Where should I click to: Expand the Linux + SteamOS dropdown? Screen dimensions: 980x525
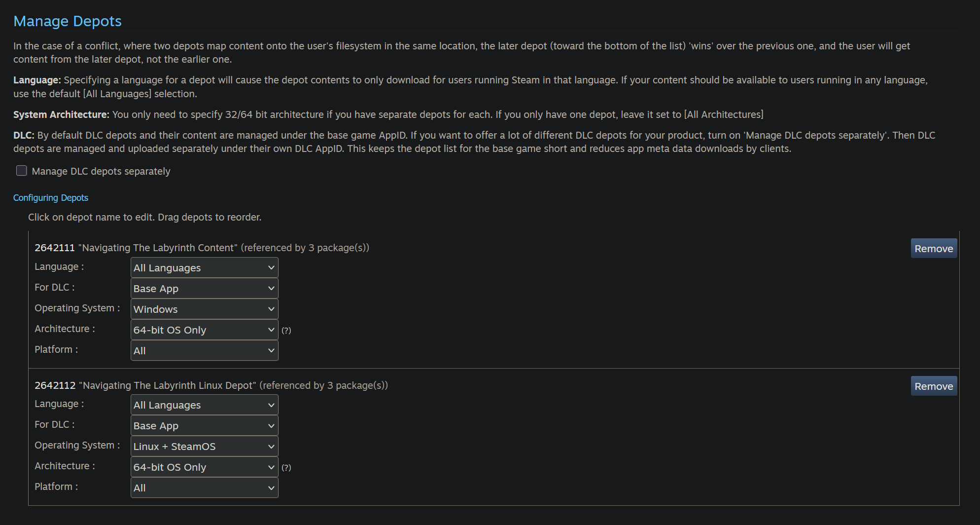(204, 447)
